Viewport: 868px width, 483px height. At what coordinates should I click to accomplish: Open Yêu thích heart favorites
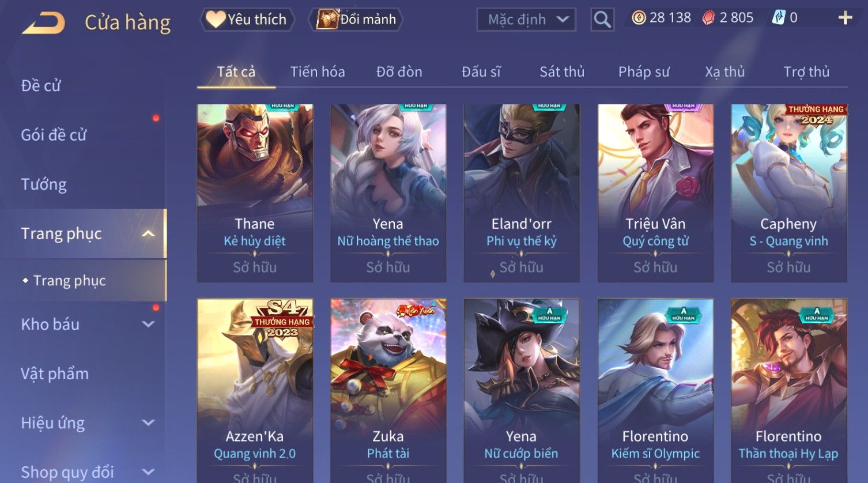[247, 20]
